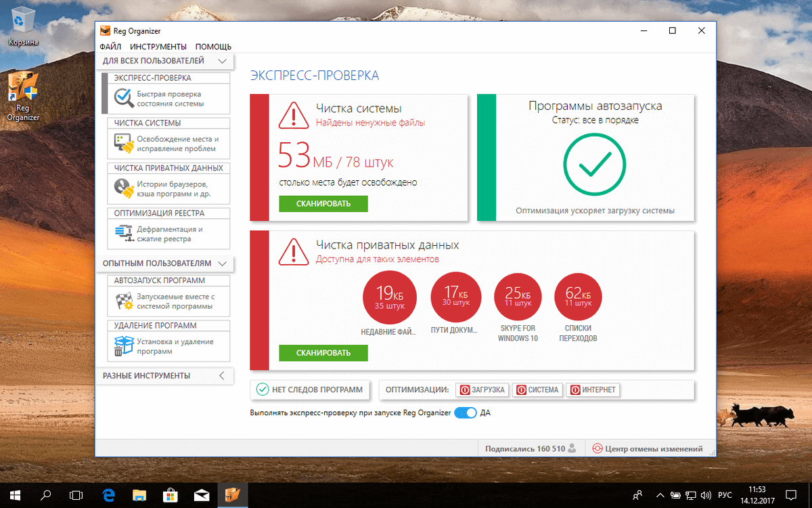
Task: Open the Store from the taskbar
Action: [171, 494]
